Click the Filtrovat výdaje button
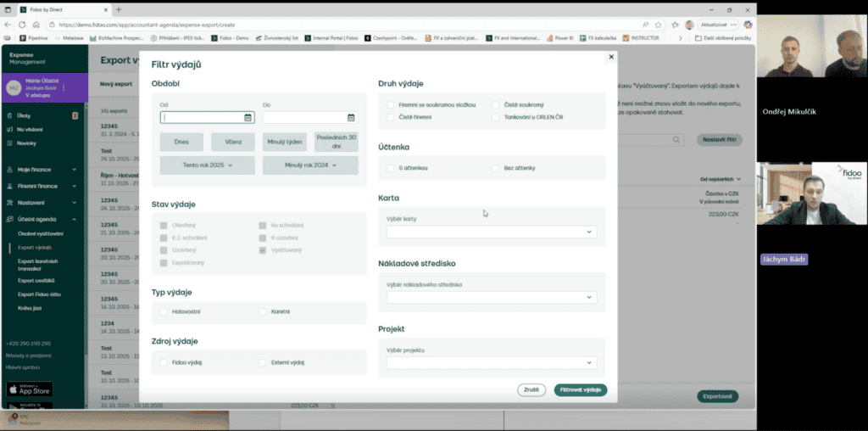Screen dimensions: 868x431 [581, 390]
